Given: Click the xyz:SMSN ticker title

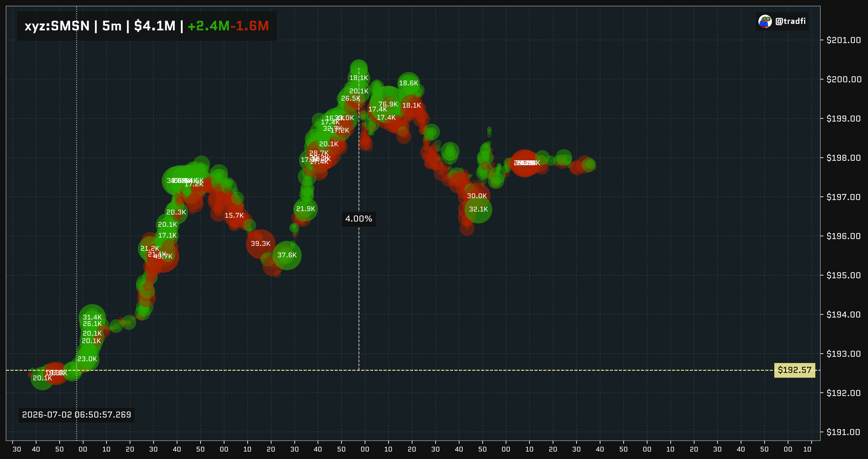Looking at the screenshot, I should pyautogui.click(x=57, y=26).
